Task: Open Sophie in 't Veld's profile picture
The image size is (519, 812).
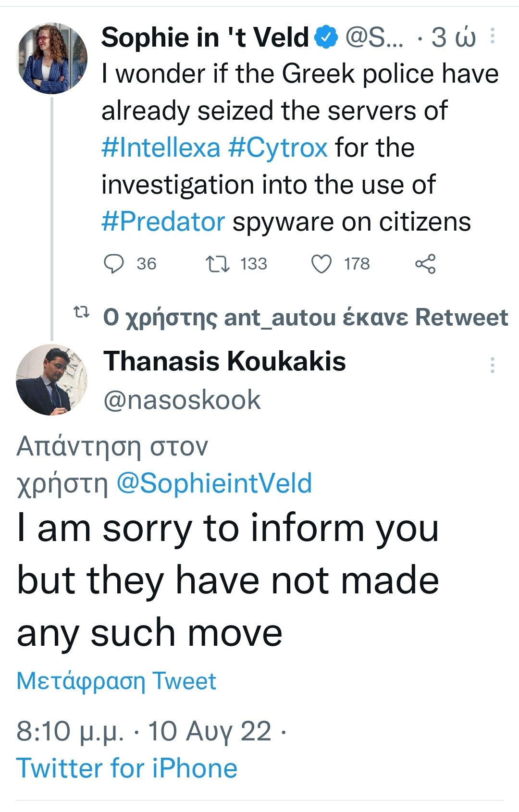Action: pos(52,58)
